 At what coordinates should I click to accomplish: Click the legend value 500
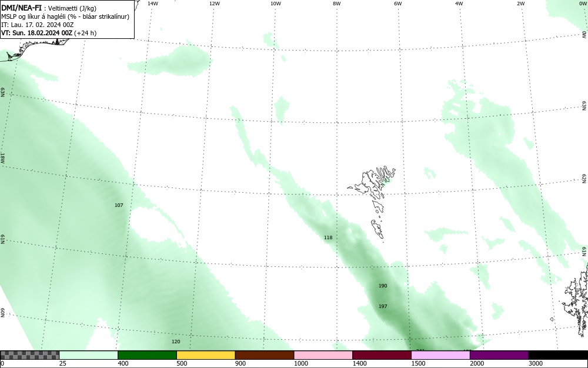(x=182, y=363)
